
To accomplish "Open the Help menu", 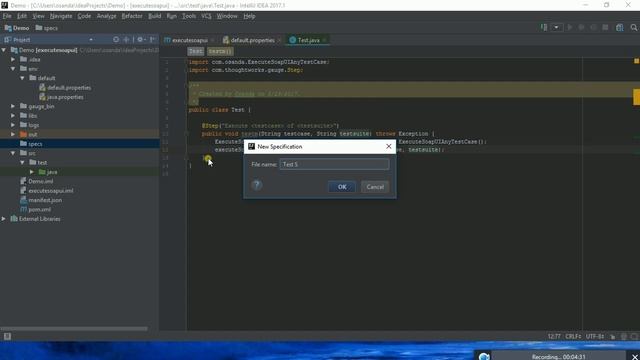I will [x=249, y=16].
